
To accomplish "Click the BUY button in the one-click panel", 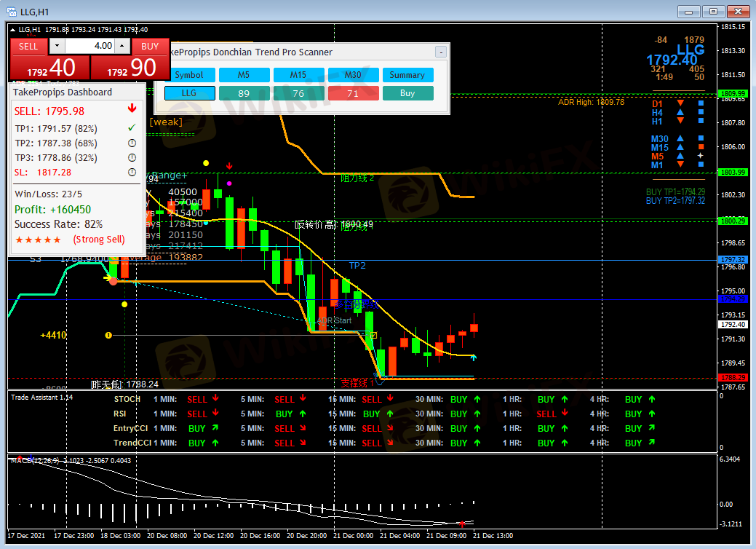I will (150, 46).
